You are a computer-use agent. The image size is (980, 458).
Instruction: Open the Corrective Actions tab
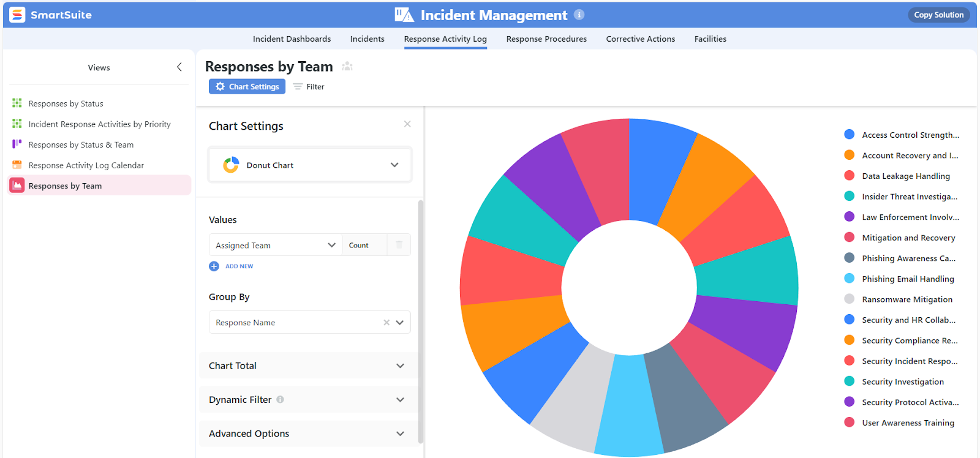[x=641, y=39]
